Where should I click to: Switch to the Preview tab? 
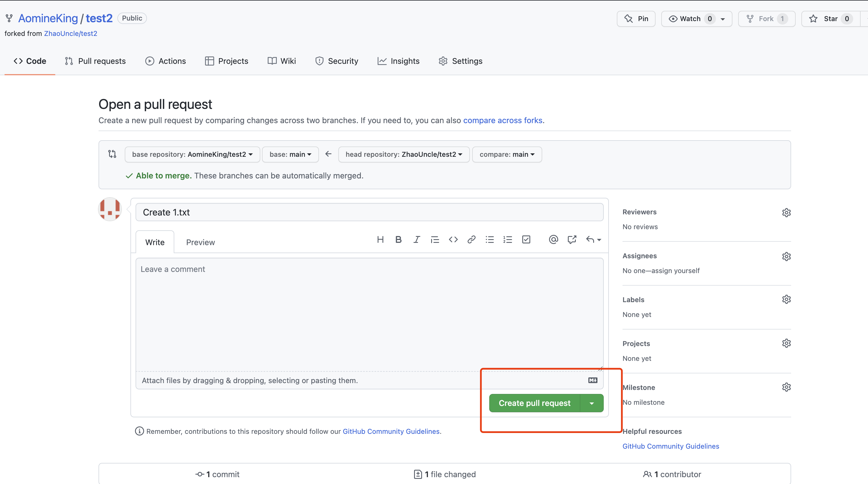pos(200,243)
